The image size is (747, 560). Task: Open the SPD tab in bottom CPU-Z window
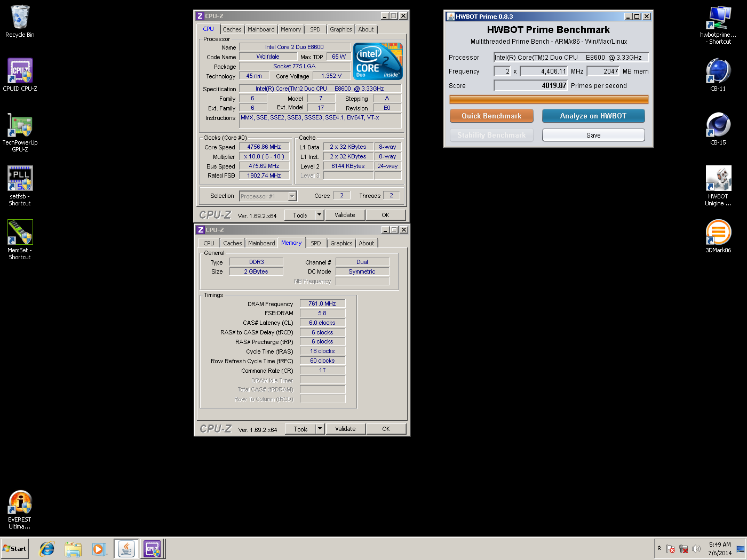tap(316, 243)
